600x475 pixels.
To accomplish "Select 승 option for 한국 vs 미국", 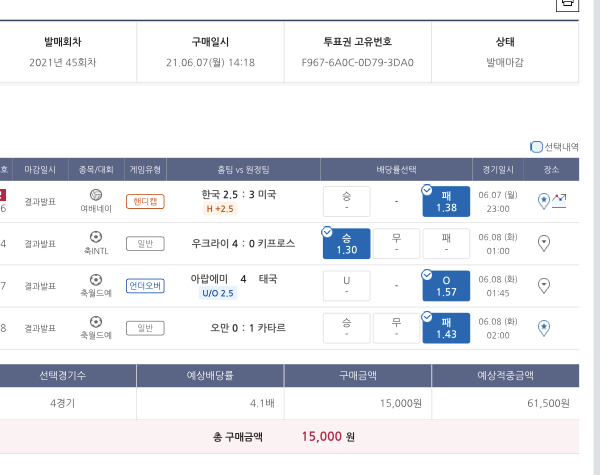I will click(347, 201).
